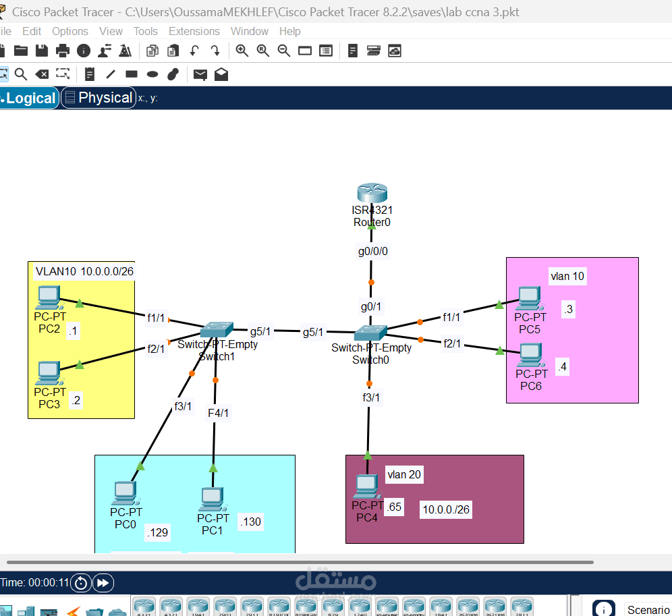This screenshot has width=672, height=616.
Task: Select the Draw Line tool
Action: [x=111, y=74]
